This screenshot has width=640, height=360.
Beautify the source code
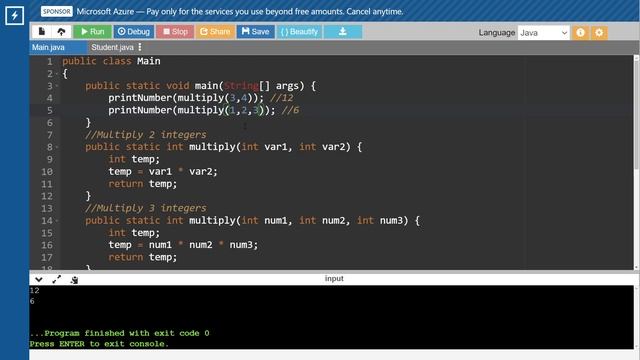pyautogui.click(x=299, y=31)
